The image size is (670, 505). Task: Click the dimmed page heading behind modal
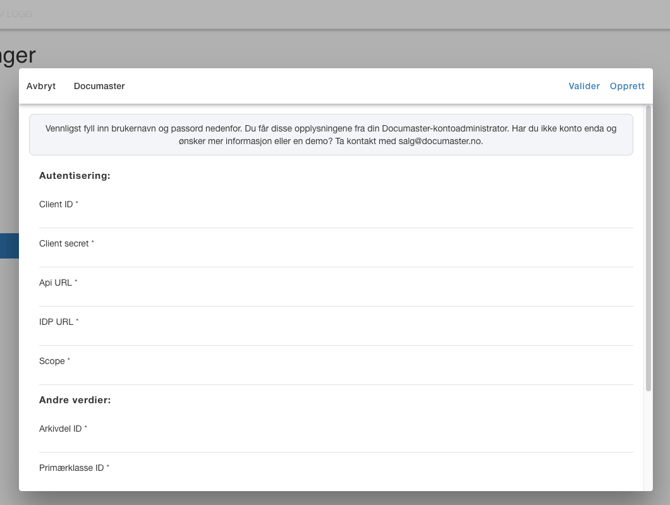pos(18,54)
